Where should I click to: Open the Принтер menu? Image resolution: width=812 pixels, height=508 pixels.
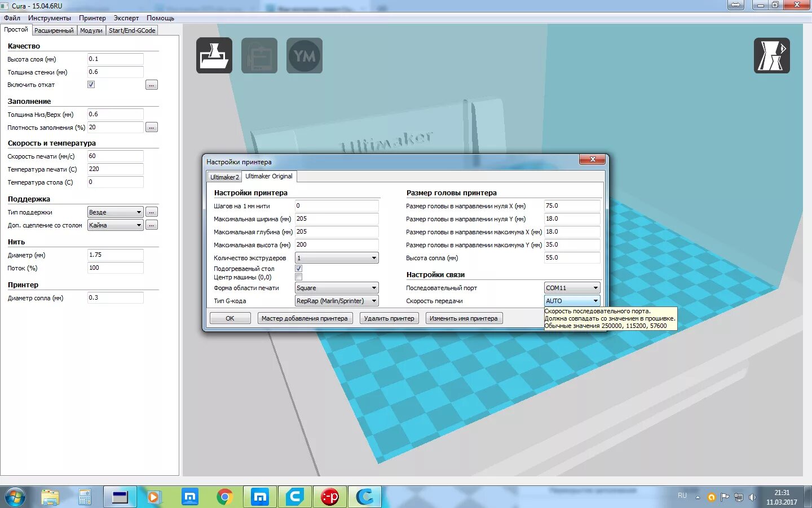coord(92,18)
